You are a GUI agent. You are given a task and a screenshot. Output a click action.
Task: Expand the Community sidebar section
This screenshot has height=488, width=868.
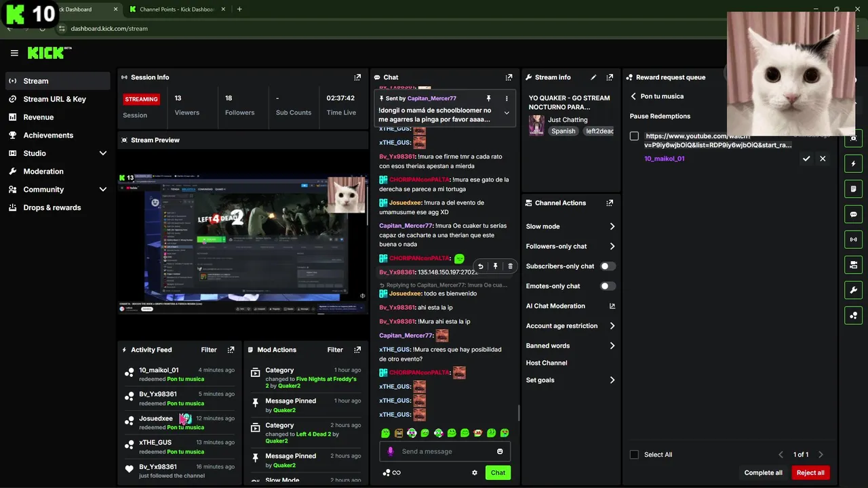(103, 190)
